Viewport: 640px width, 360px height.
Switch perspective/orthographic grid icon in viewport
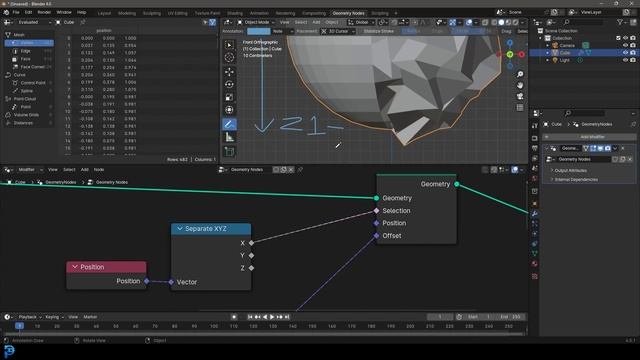tap(520, 107)
